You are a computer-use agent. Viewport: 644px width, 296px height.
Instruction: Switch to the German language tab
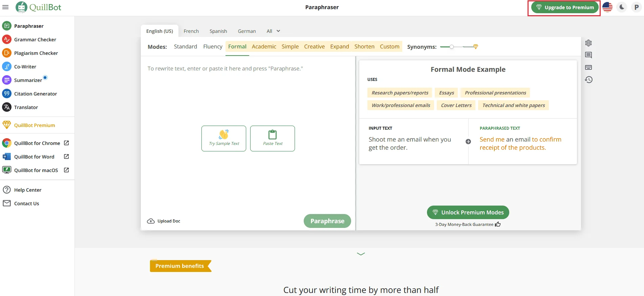pyautogui.click(x=247, y=31)
